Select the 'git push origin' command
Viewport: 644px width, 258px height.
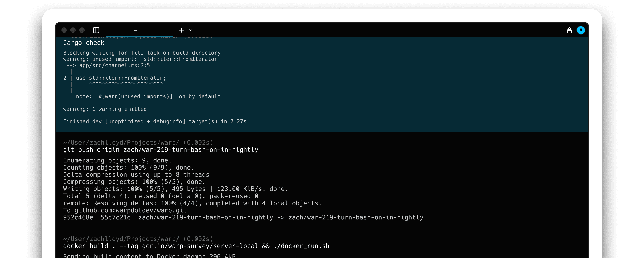point(161,150)
